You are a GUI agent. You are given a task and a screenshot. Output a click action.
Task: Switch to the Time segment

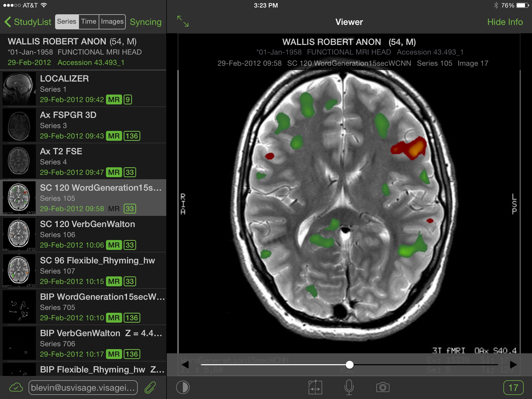pos(89,22)
